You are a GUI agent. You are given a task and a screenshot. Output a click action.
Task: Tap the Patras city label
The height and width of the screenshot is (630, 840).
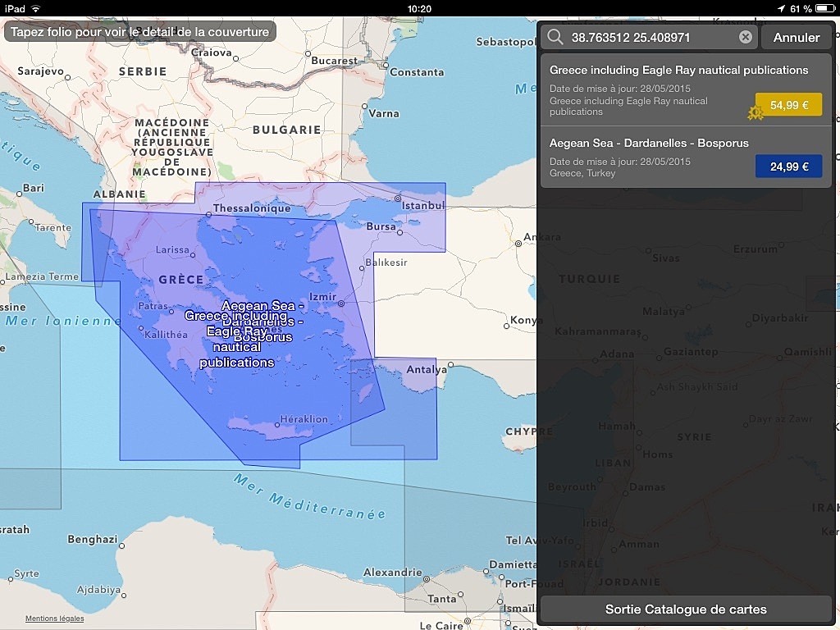click(x=153, y=306)
